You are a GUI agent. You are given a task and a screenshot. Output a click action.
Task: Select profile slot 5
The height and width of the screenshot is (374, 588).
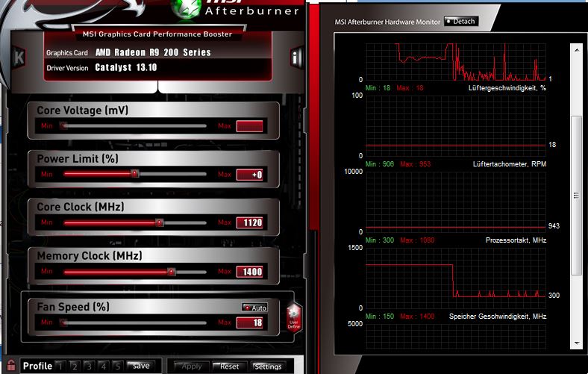(118, 366)
